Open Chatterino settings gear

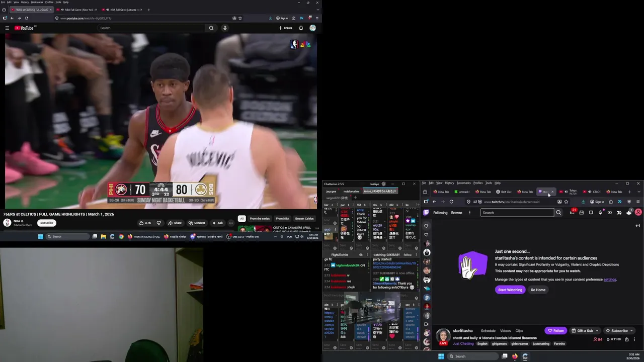[383, 184]
